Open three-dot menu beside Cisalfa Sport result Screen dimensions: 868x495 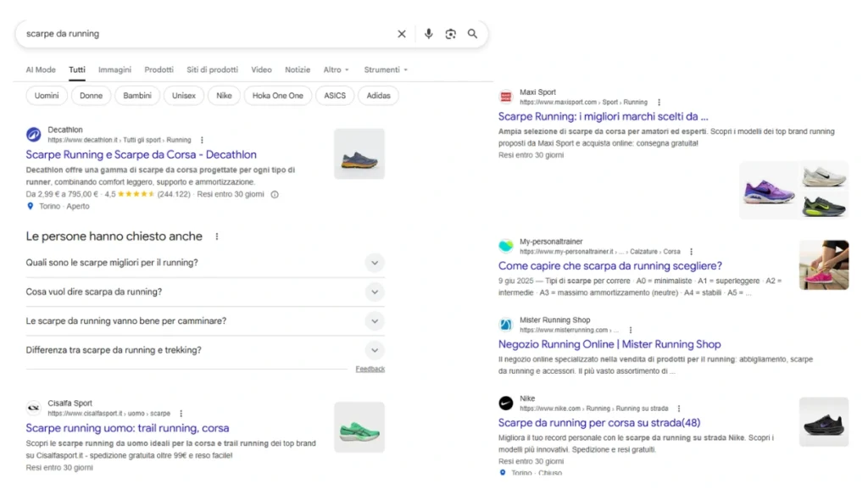pos(181,414)
